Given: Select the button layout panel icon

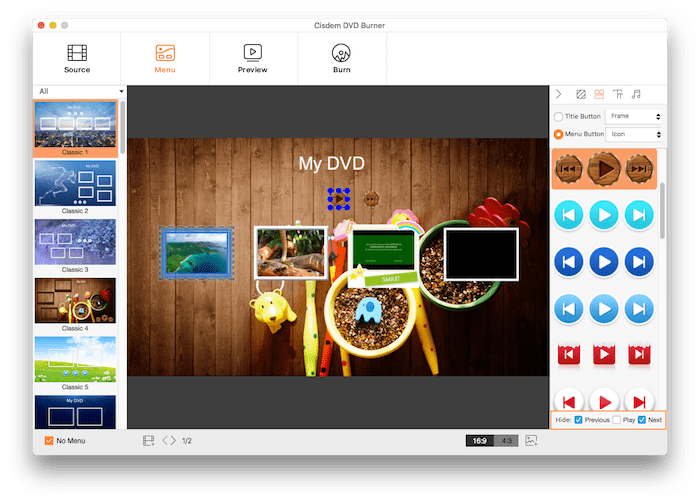Looking at the screenshot, I should (599, 94).
